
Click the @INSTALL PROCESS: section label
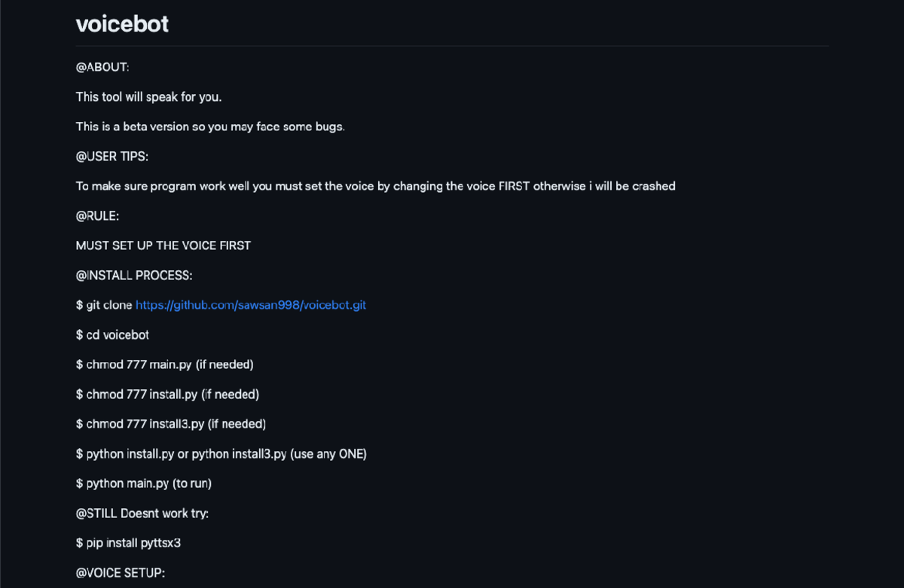(134, 276)
